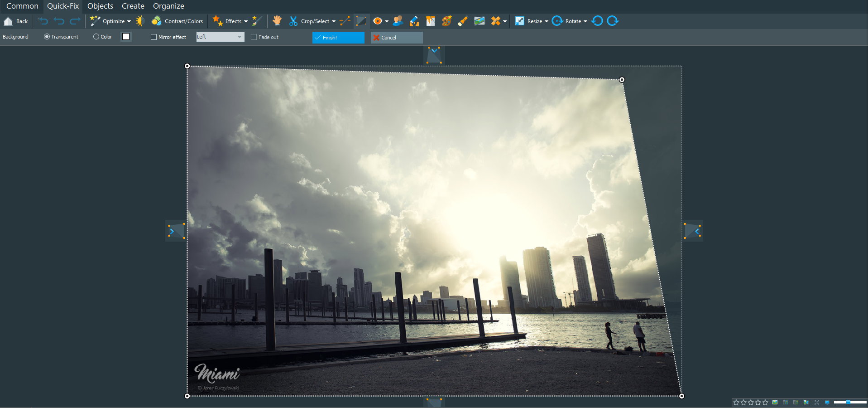Open the red-eye correction tool
The height and width of the screenshot is (408, 868).
[377, 21]
